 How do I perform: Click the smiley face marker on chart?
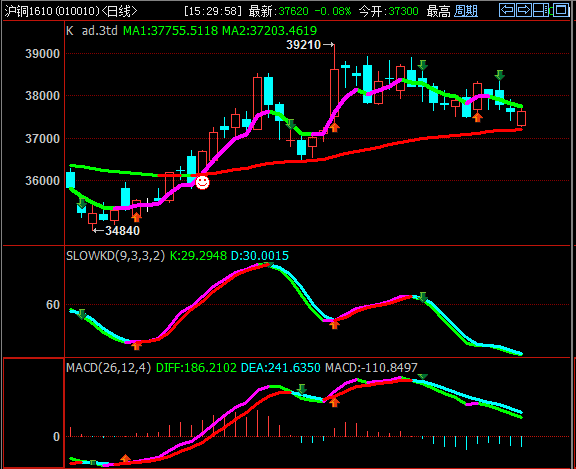202,182
